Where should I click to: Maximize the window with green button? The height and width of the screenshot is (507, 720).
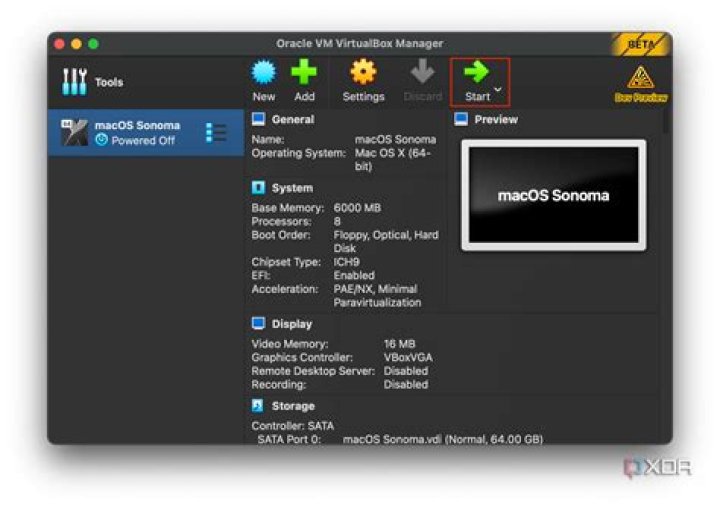(x=93, y=44)
